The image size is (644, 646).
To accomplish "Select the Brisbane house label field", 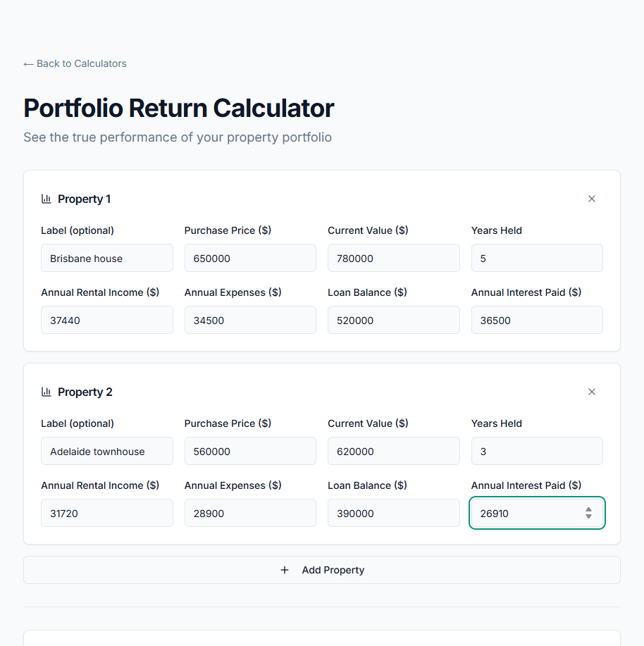I will [106, 258].
